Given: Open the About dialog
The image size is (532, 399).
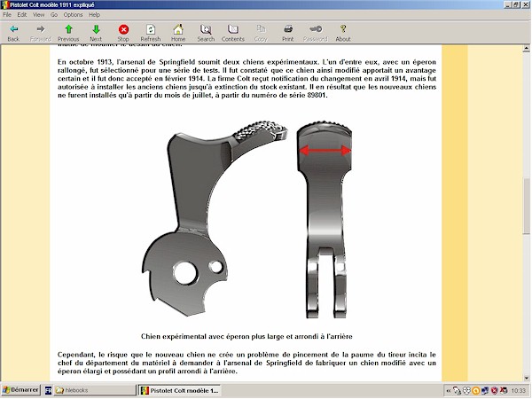Looking at the screenshot, I should 343,33.
